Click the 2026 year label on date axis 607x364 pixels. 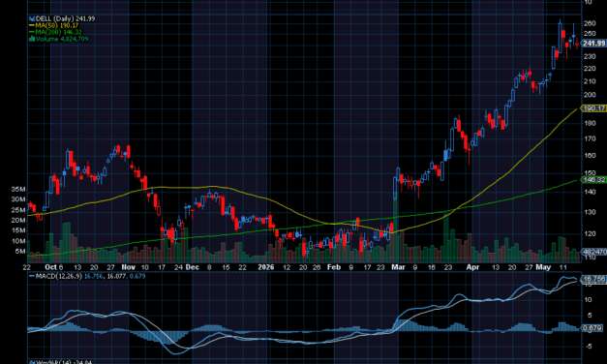(266, 267)
